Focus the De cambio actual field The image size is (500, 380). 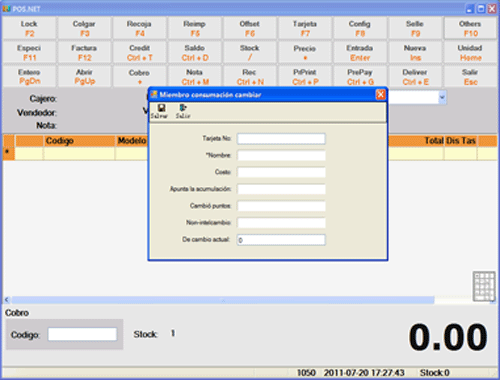point(281,240)
